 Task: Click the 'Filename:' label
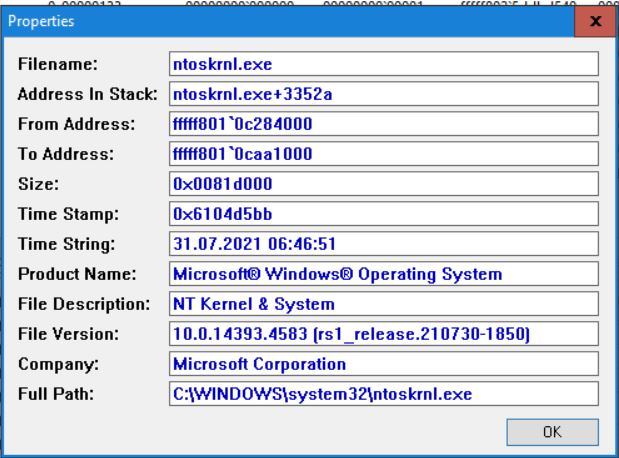click(x=58, y=64)
